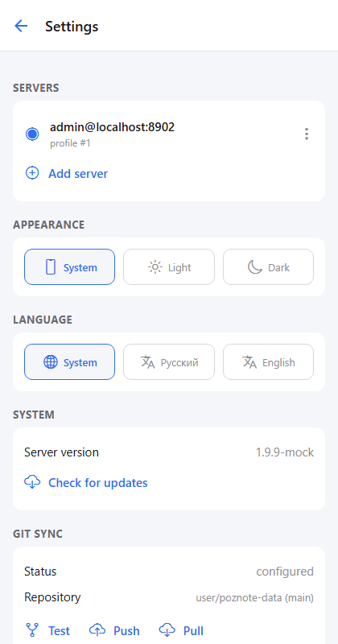
Task: Click the cloud upload icon next to Push
Action: tap(97, 630)
